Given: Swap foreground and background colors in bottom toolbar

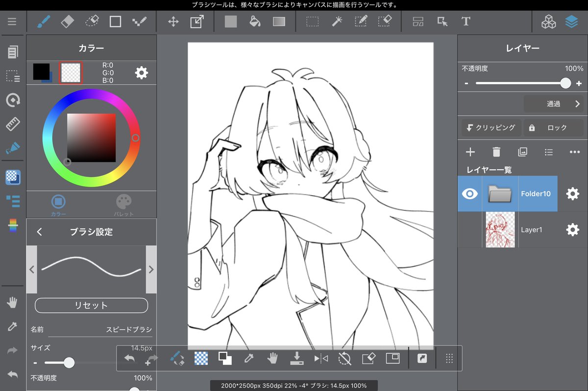Looking at the screenshot, I should point(225,359).
